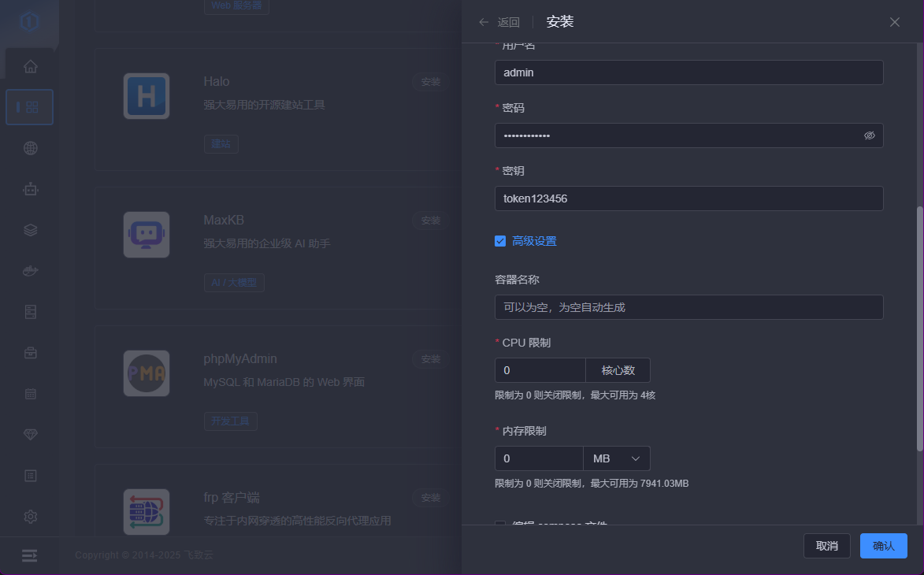Click the 容器名称 input field

688,307
